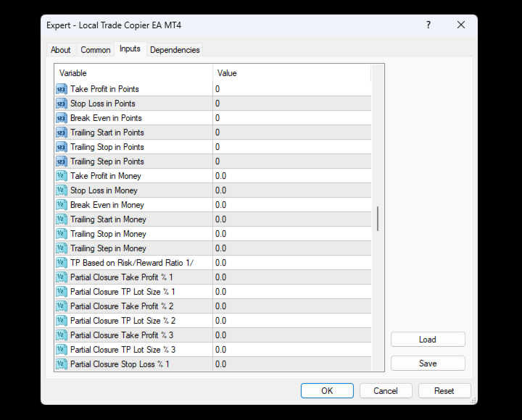
Task: Select the Trailing Stop in Money value cell
Action: coord(292,234)
